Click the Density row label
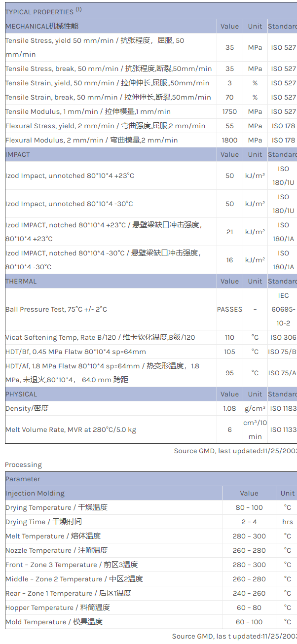Image resolution: width=297 pixels, height=644 pixels. click(x=27, y=408)
